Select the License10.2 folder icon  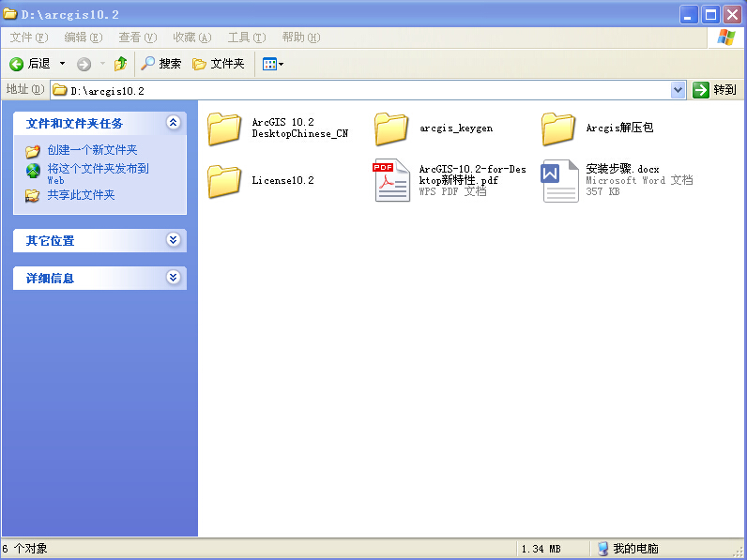[x=224, y=181]
